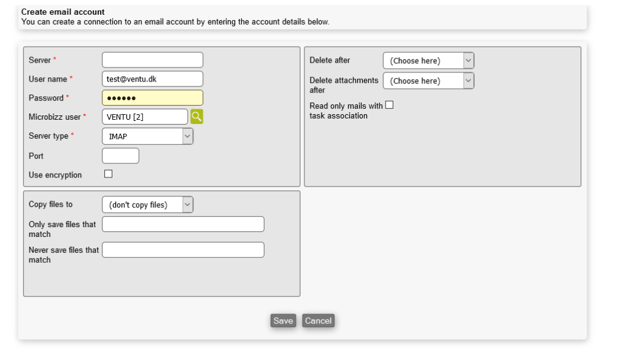
Task: Click the magnifier search icon beside Microbizz user
Action: point(196,117)
